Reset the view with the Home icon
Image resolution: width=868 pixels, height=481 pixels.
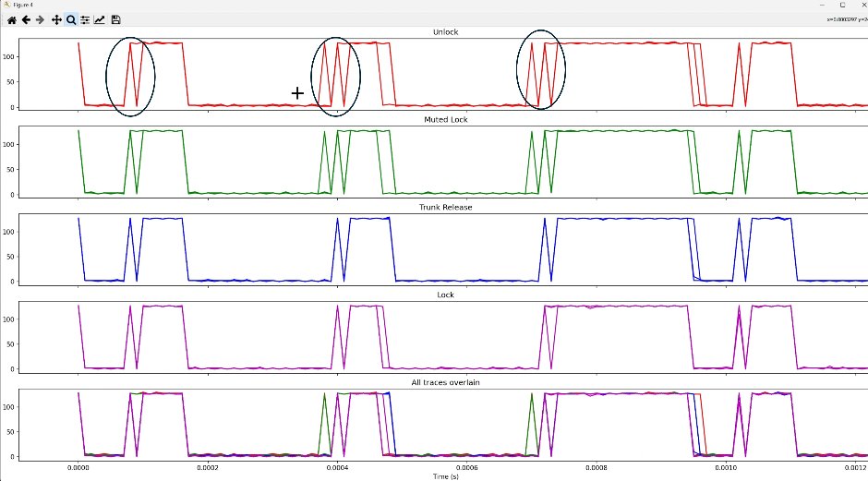(12, 20)
